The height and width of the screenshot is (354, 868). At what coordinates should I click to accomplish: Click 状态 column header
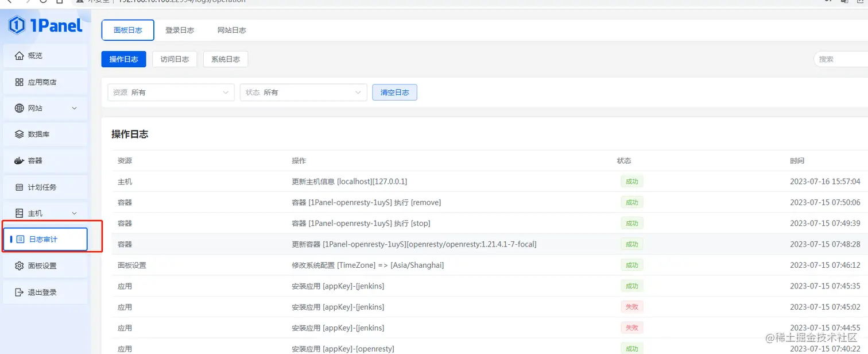(624, 161)
